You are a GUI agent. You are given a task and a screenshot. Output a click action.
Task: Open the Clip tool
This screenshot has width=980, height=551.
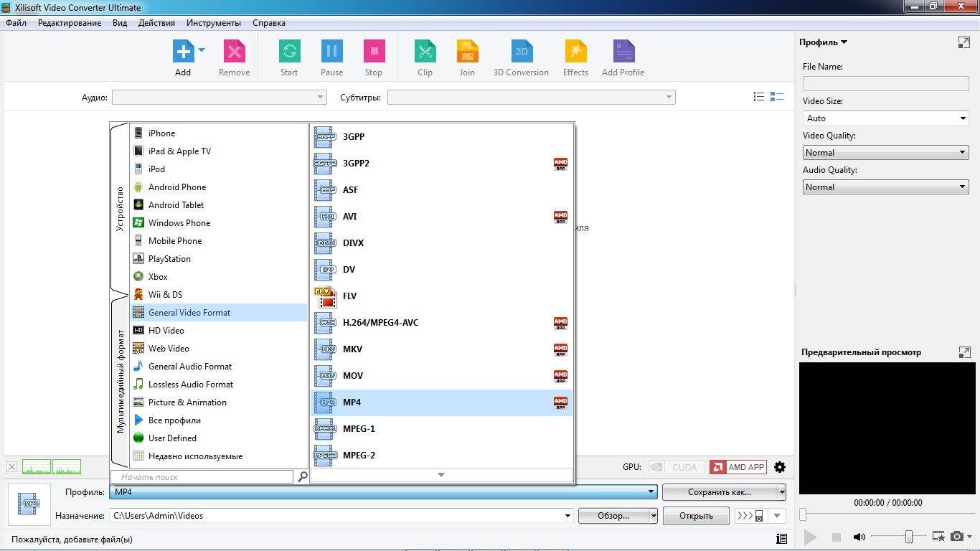[x=425, y=52]
